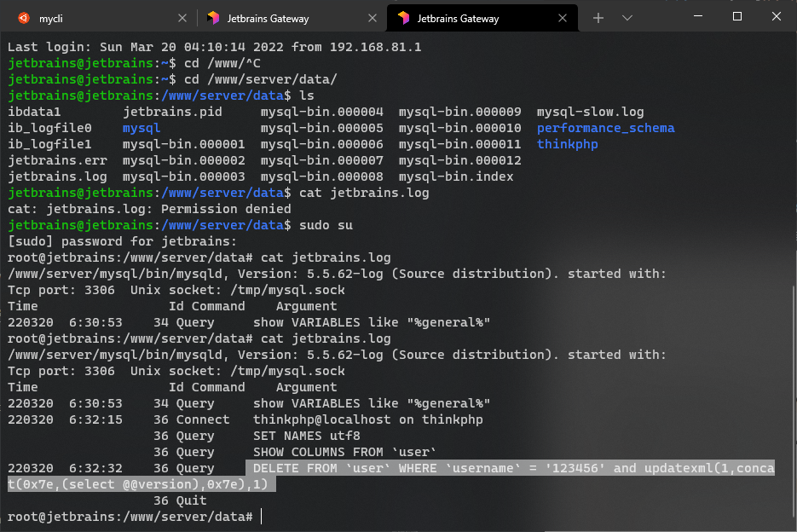Close the terminal window
The image size is (797, 532).
(x=777, y=16)
